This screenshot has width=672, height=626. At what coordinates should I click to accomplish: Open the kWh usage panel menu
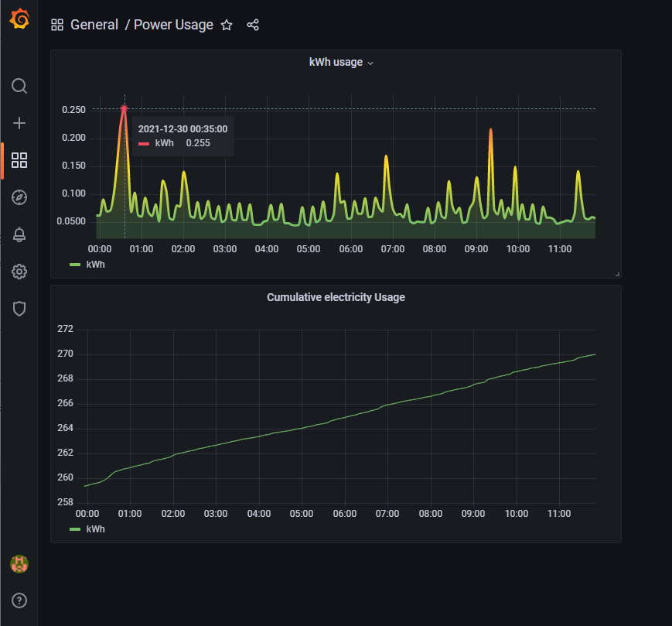point(341,62)
